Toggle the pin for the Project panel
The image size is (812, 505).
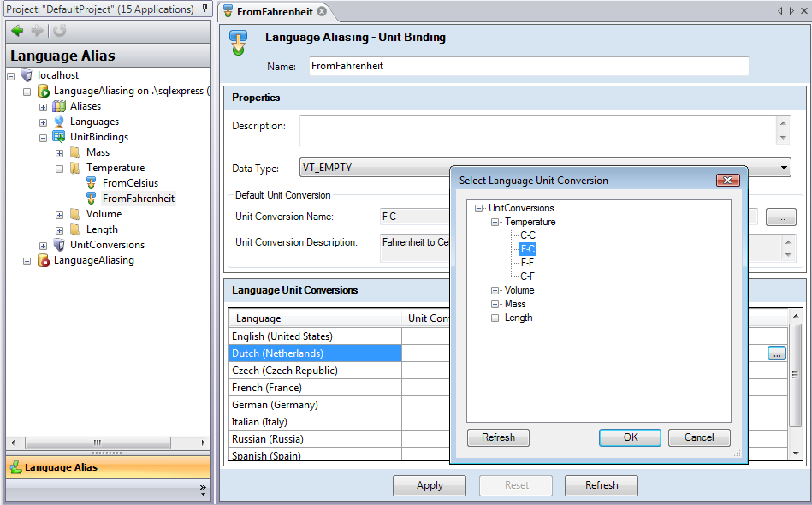point(203,9)
